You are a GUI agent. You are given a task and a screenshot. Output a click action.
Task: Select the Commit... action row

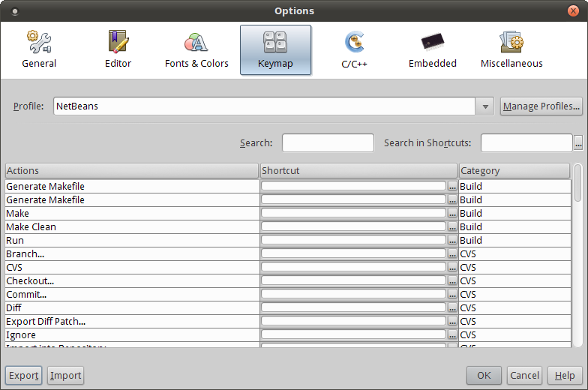(132, 294)
